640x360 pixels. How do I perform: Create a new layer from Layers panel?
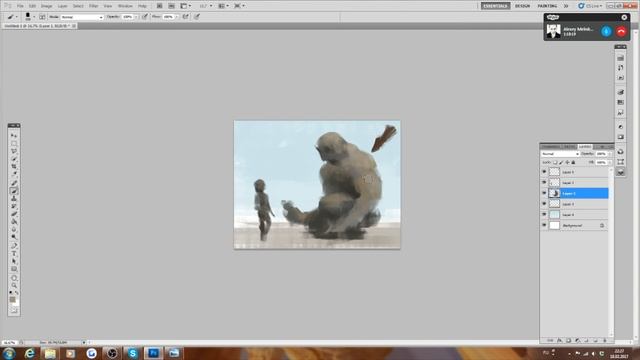tap(595, 340)
